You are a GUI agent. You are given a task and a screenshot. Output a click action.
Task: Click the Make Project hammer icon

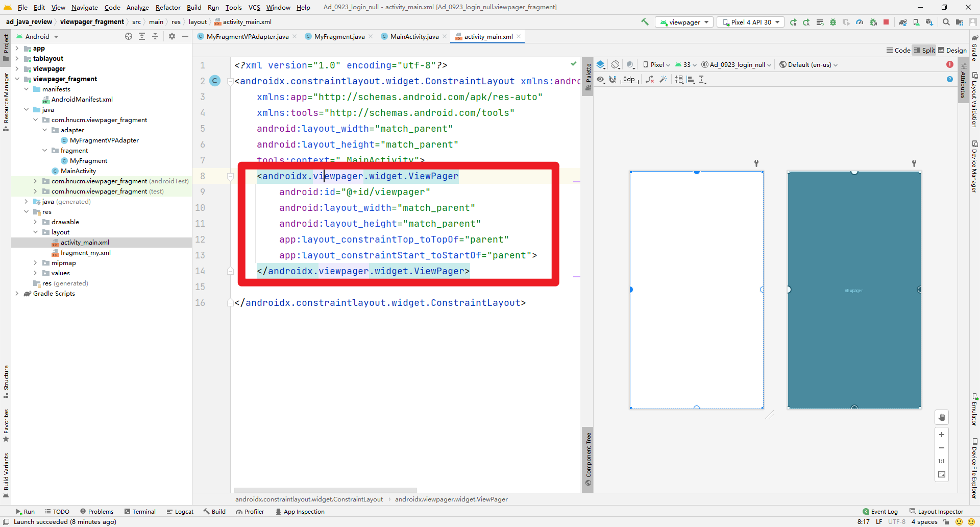[645, 22]
